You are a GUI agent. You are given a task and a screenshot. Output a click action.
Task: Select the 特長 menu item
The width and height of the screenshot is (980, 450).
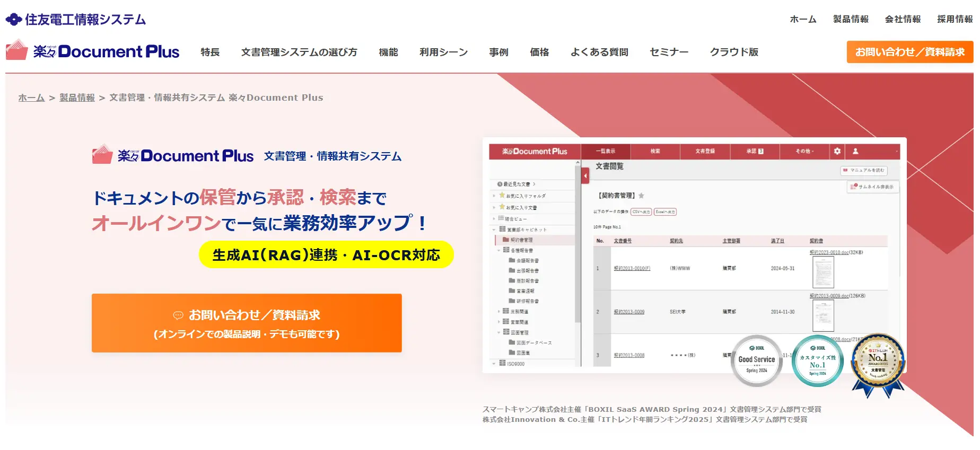pos(210,52)
